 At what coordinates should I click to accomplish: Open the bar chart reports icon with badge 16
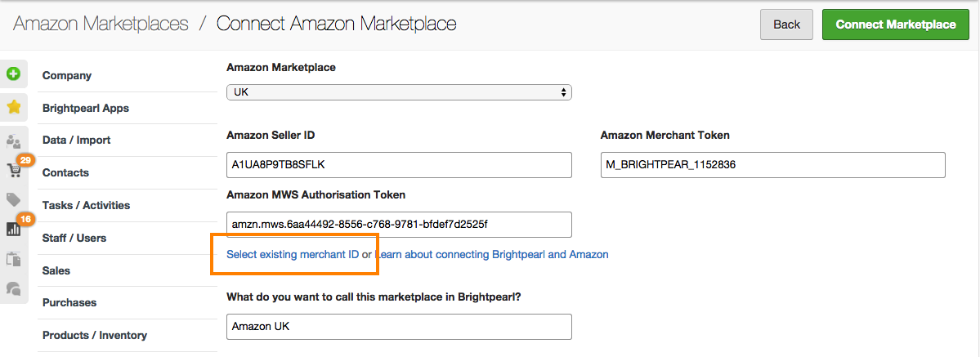click(14, 229)
